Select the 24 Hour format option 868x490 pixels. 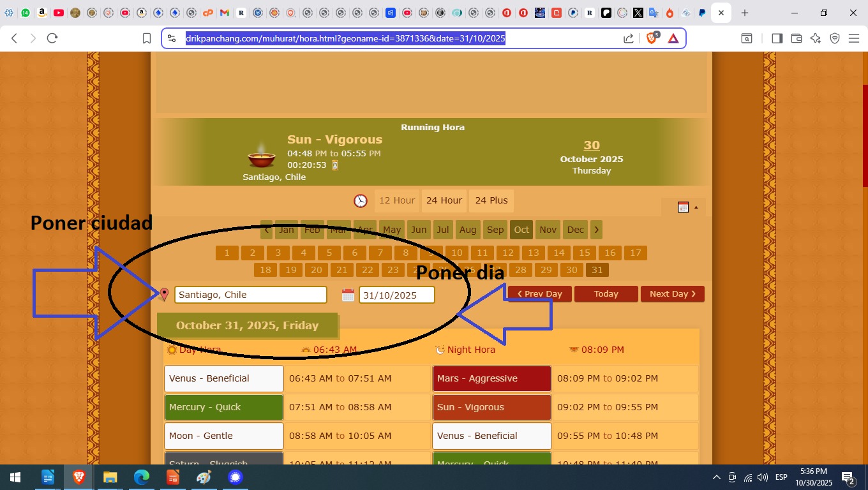click(444, 200)
